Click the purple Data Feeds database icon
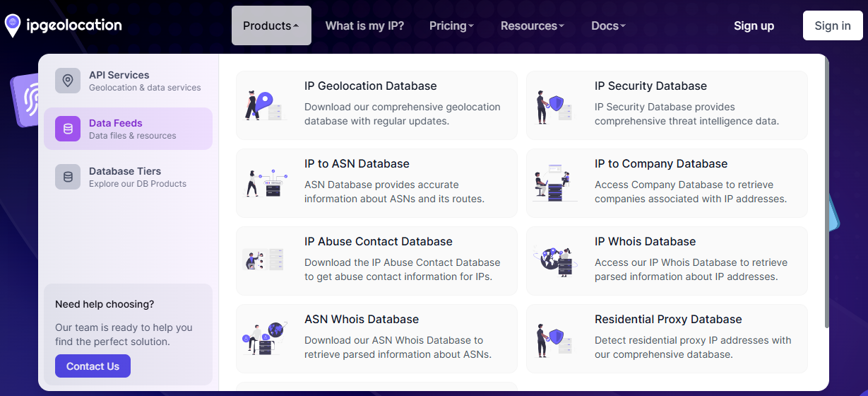Viewport: 868px width, 396px height. 68,129
